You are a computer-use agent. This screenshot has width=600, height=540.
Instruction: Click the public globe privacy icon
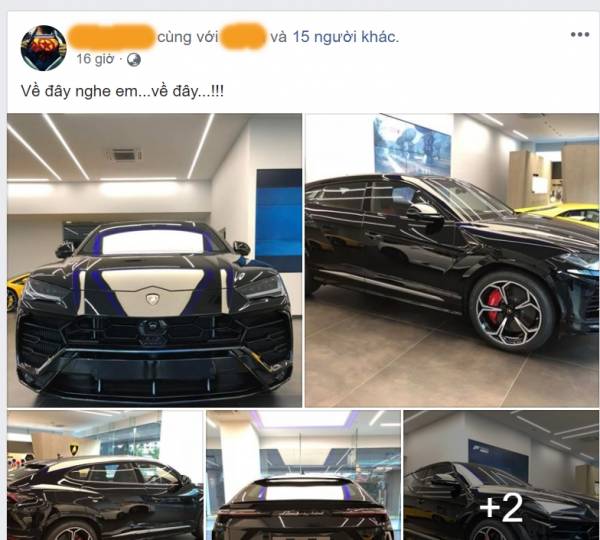(x=134, y=60)
